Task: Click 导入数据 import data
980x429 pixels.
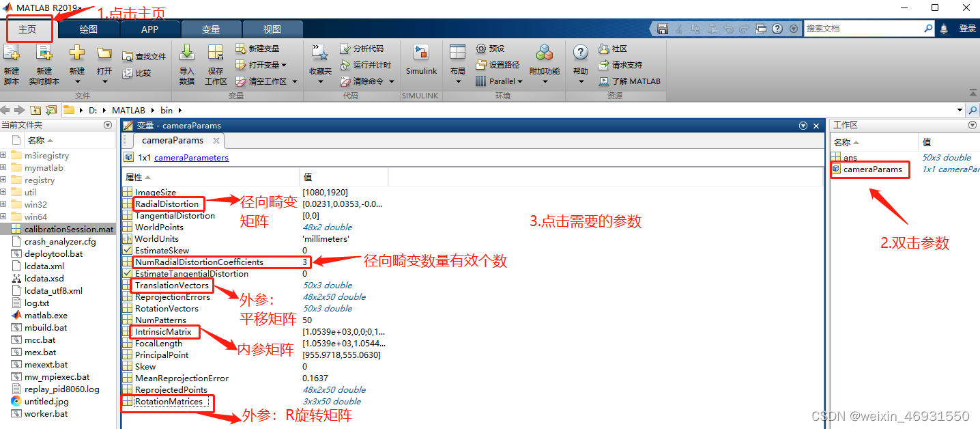Action: point(186,65)
